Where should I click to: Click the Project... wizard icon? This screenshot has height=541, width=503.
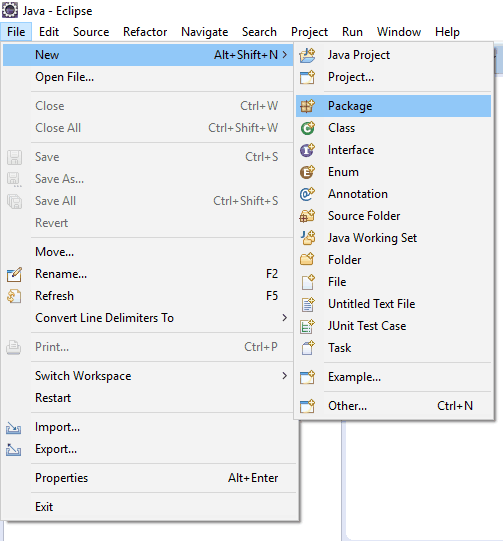pyautogui.click(x=307, y=77)
